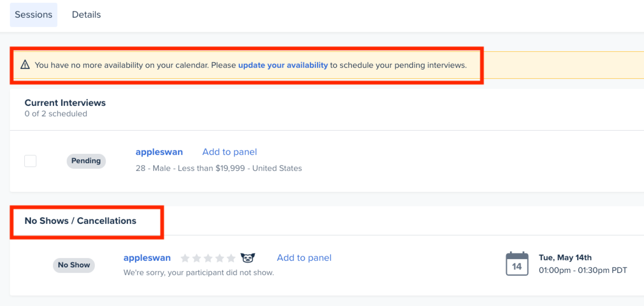Switch to the Details tab
The height and width of the screenshot is (306, 644).
[x=87, y=14]
